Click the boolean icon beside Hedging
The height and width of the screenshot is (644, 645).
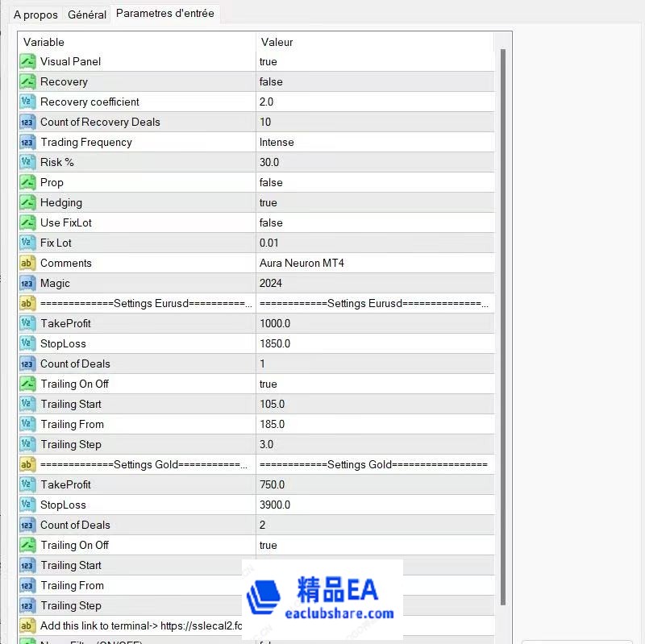click(27, 203)
